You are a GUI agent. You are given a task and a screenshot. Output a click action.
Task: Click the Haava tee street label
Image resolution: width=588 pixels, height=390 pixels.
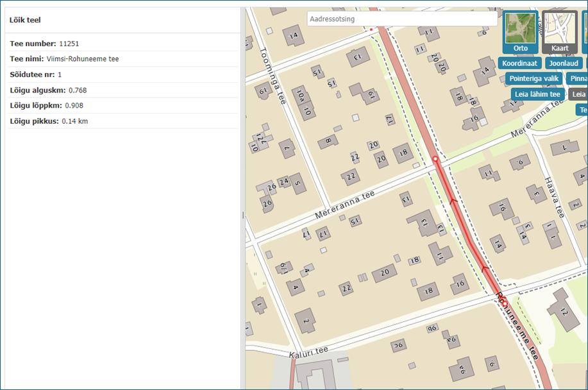[553, 198]
